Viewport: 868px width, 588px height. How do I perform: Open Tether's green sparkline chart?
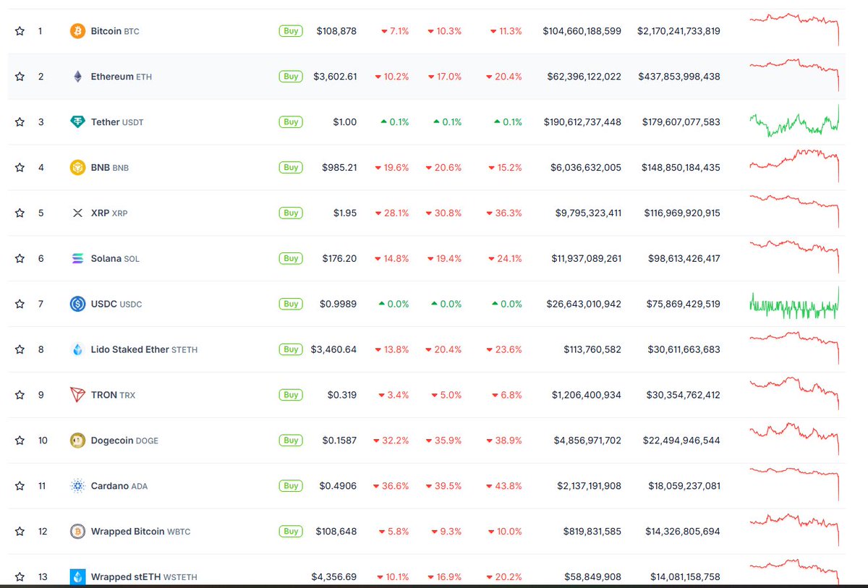pyautogui.click(x=795, y=120)
